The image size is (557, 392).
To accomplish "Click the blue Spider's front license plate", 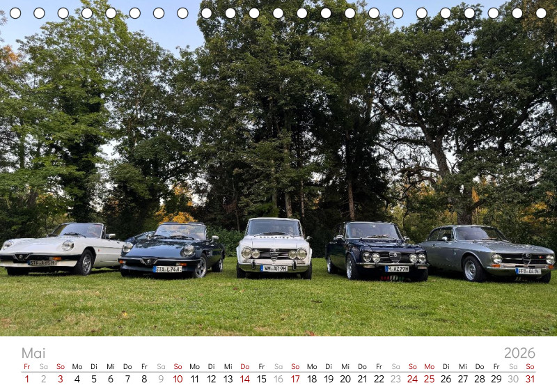I will (x=167, y=269).
